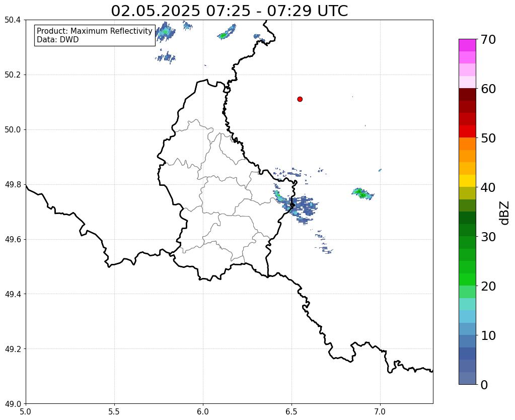Click latitude label 49.0
This screenshot has width=515, height=420.
coord(13,403)
